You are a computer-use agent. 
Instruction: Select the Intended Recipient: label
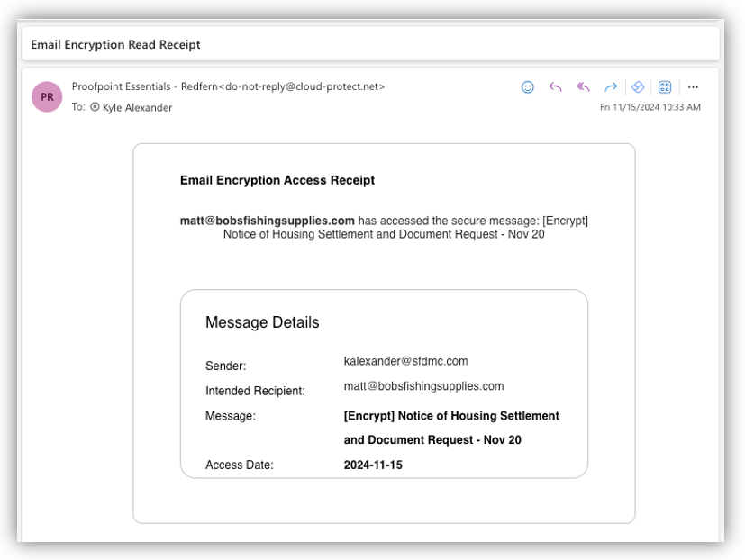click(x=255, y=391)
